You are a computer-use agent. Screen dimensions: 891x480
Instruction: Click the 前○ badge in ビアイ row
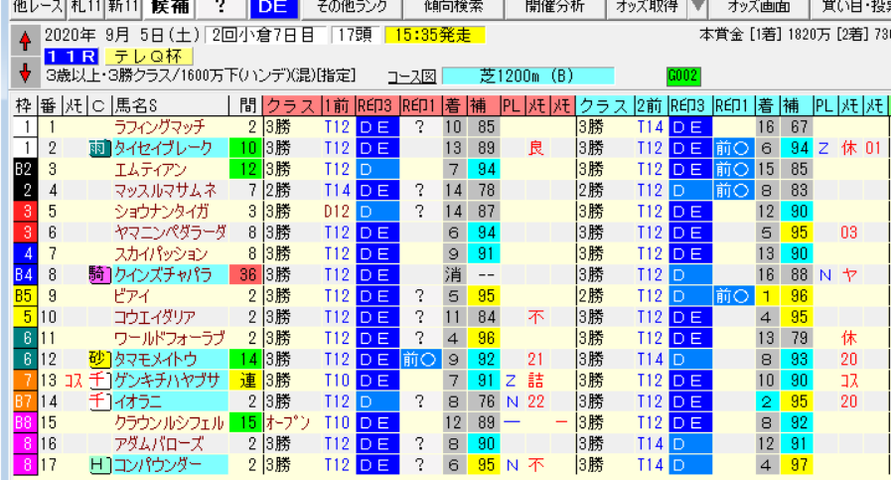point(732,296)
